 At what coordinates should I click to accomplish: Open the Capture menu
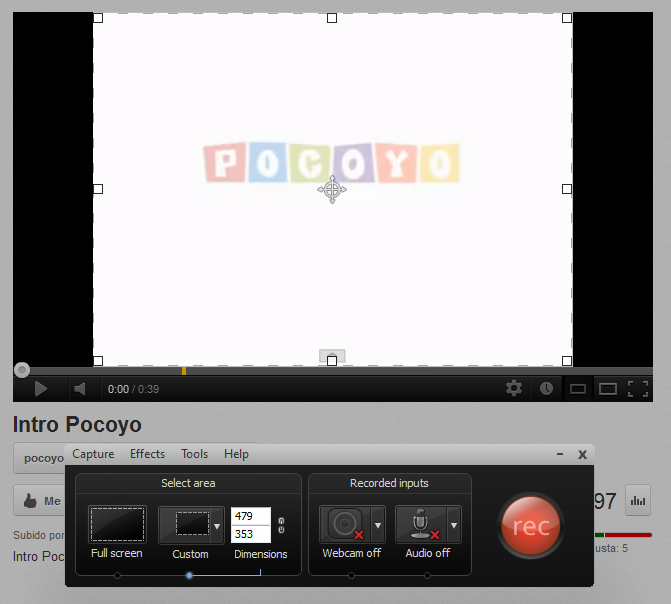click(93, 454)
